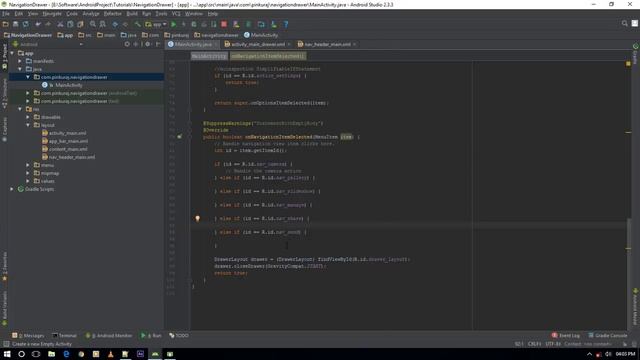This screenshot has height=360, width=640.
Task: Click the Scroll from Source target icon
Action: [x=127, y=44]
